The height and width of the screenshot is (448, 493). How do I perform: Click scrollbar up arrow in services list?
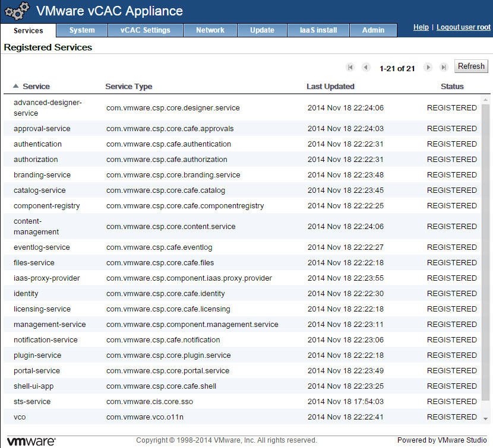coord(486,99)
